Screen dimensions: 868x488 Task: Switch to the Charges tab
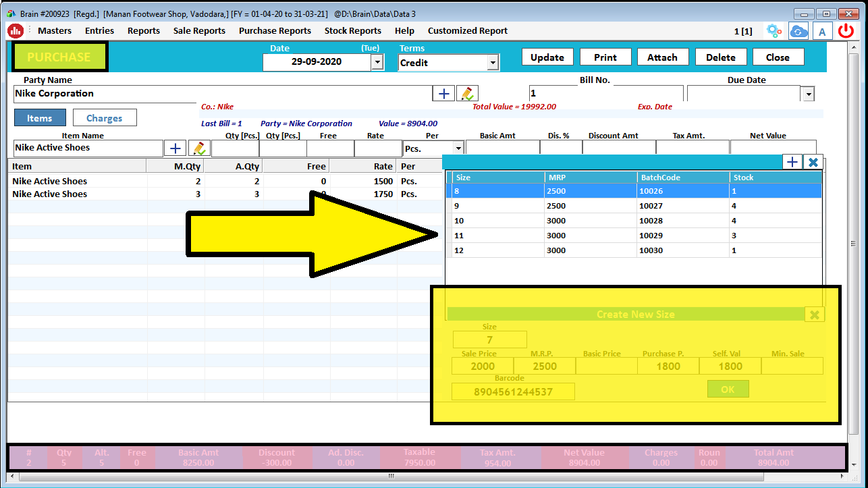point(104,117)
